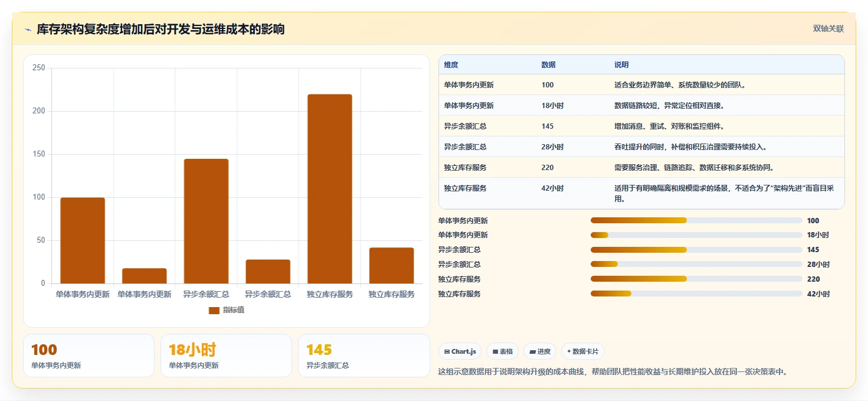Select the first chart bar valued 100
The image size is (868, 401).
83,240
